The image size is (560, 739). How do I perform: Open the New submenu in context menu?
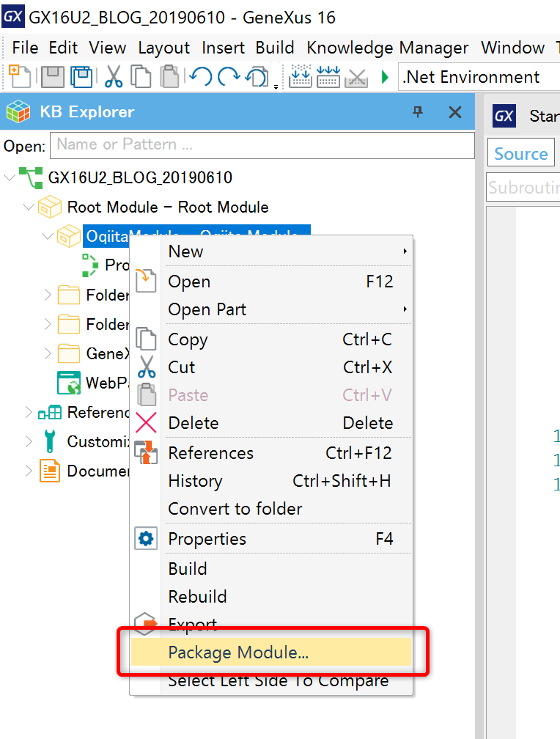[x=271, y=251]
